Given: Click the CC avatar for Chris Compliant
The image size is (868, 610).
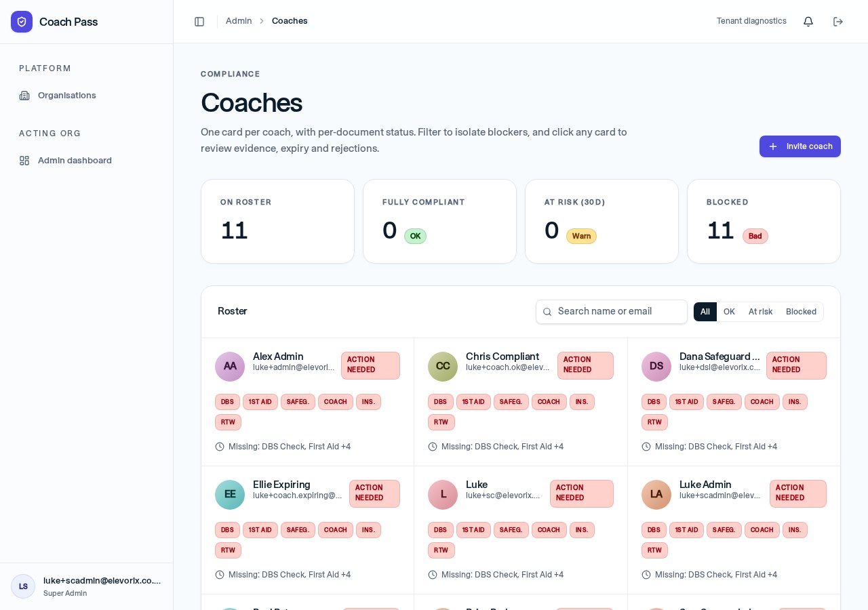Looking at the screenshot, I should [443, 367].
